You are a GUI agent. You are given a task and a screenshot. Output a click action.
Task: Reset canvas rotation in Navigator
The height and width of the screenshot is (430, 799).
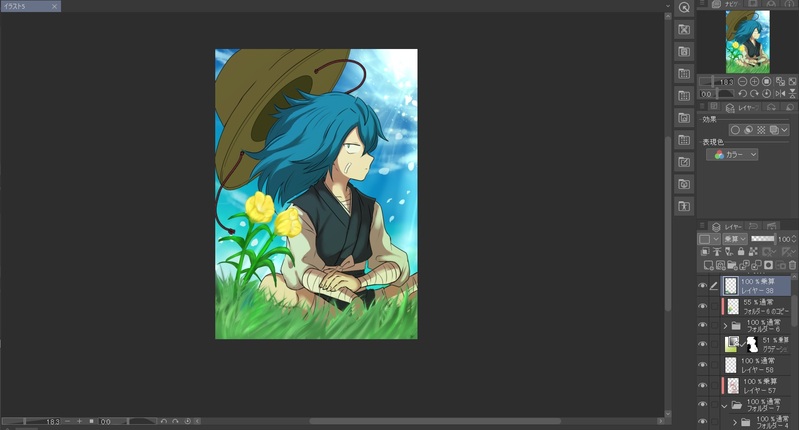click(x=766, y=94)
